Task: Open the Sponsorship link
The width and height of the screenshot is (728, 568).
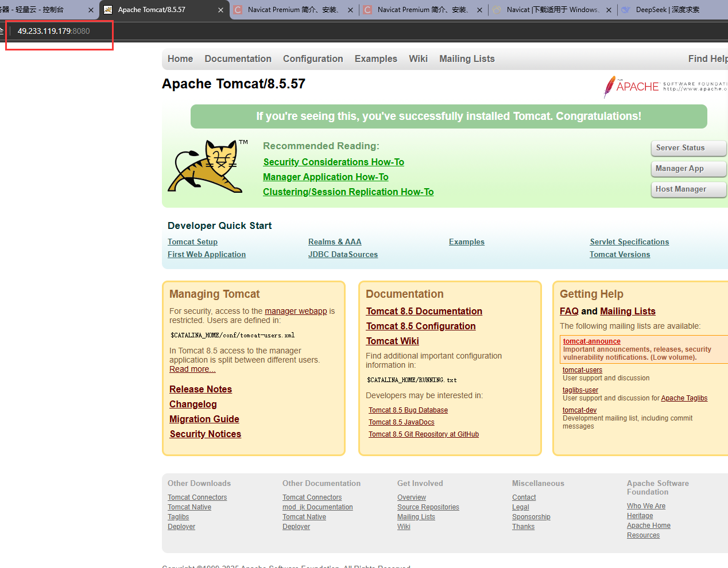Action: tap(531, 517)
